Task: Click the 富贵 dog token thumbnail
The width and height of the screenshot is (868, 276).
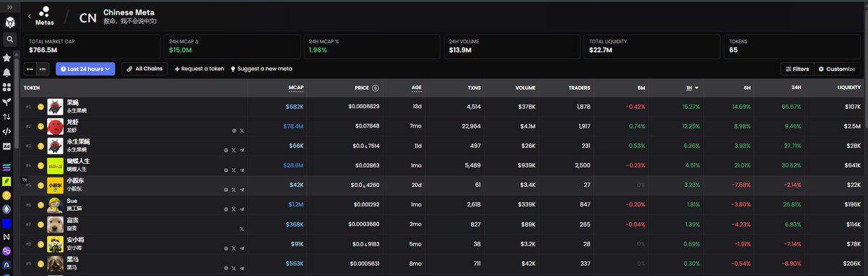Action: [x=55, y=225]
